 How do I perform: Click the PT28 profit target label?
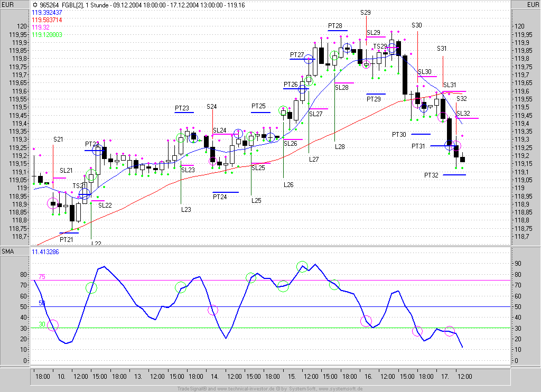coord(335,25)
